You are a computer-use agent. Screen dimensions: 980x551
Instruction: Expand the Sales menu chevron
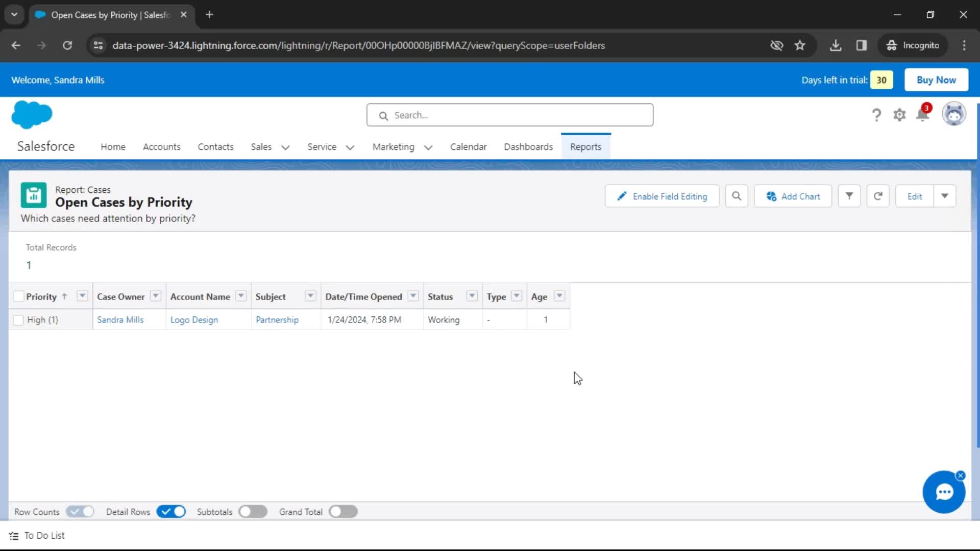click(x=285, y=147)
